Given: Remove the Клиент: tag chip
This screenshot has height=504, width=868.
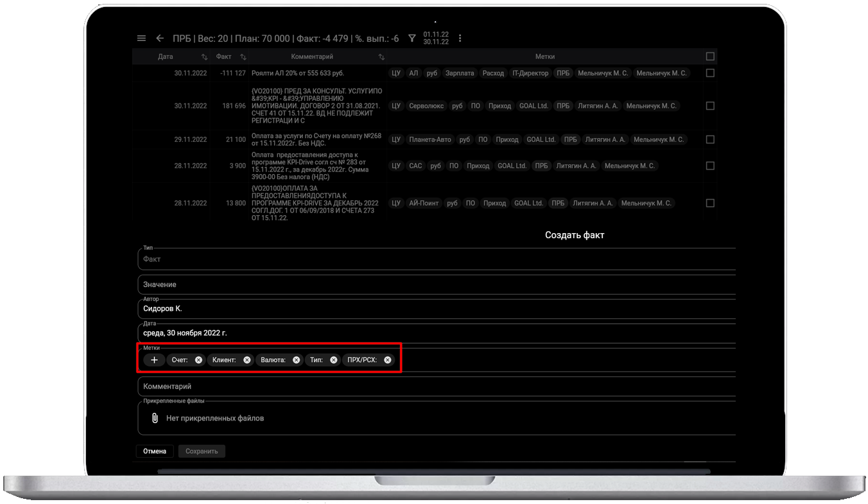Looking at the screenshot, I should tap(247, 360).
